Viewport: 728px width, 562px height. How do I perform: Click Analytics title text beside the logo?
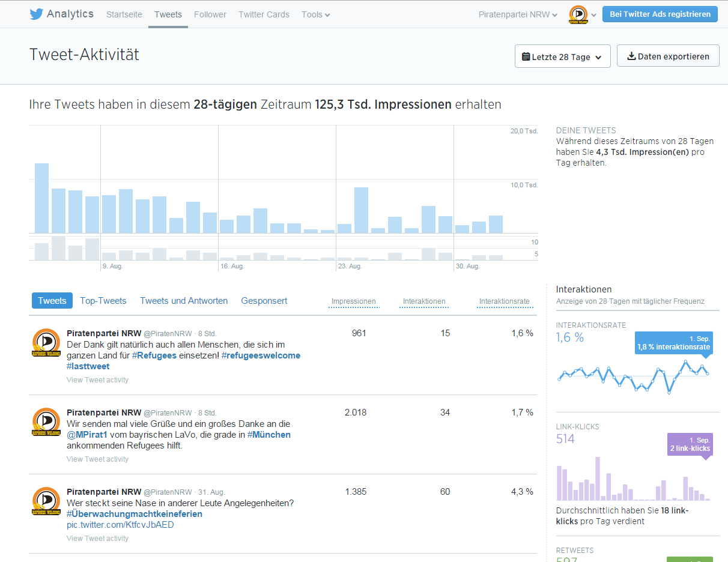70,14
